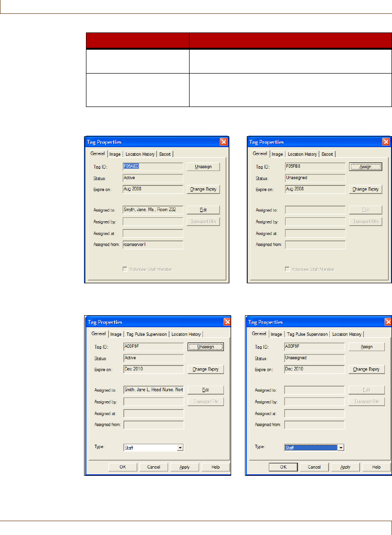Close the F05FB8 Tag Properties dialog
This screenshot has height=535, width=392.
tap(386, 142)
